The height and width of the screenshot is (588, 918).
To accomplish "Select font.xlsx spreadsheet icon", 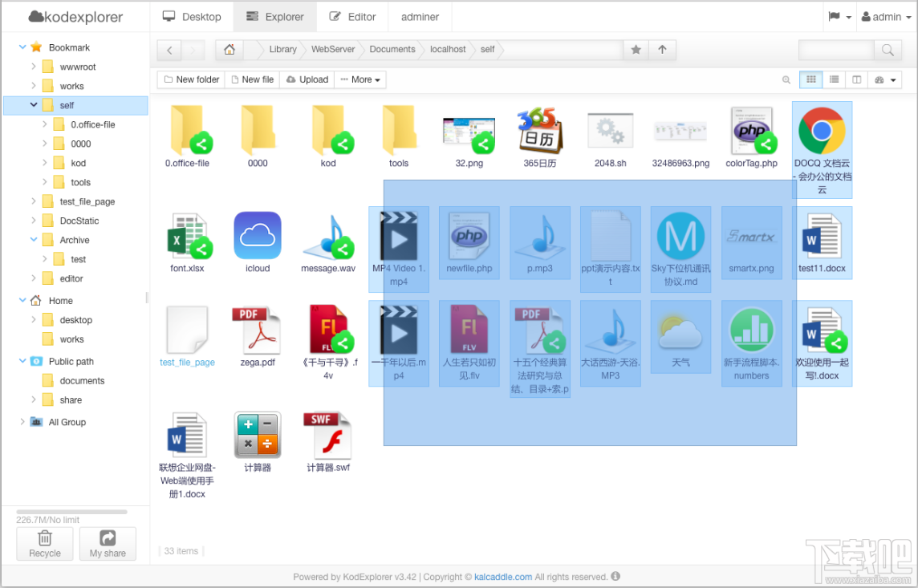I will [187, 235].
